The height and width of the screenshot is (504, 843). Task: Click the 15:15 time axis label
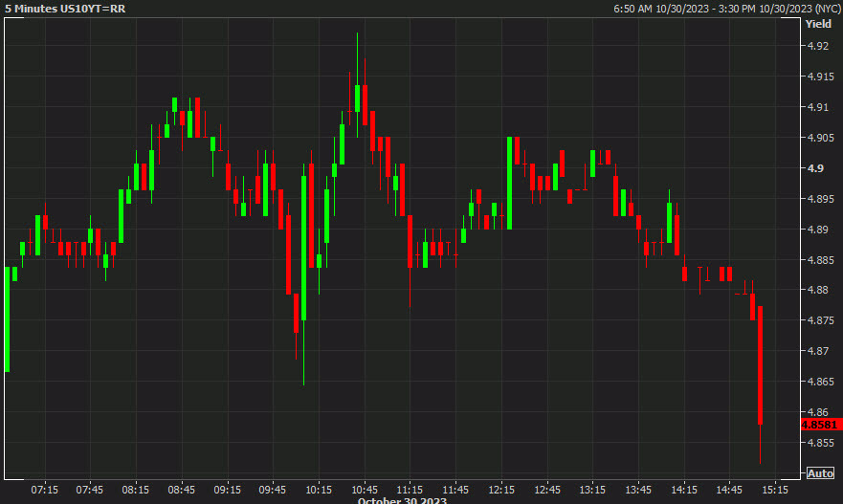775,490
